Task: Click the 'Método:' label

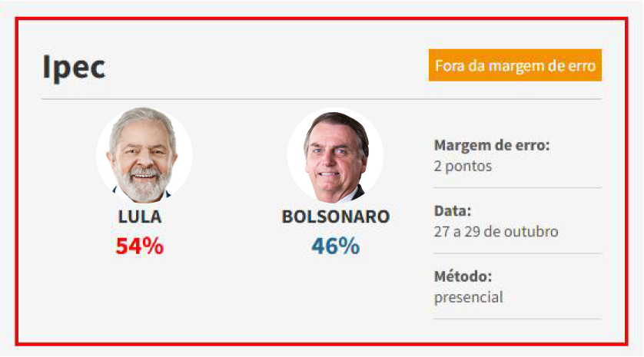Action: pos(463,276)
